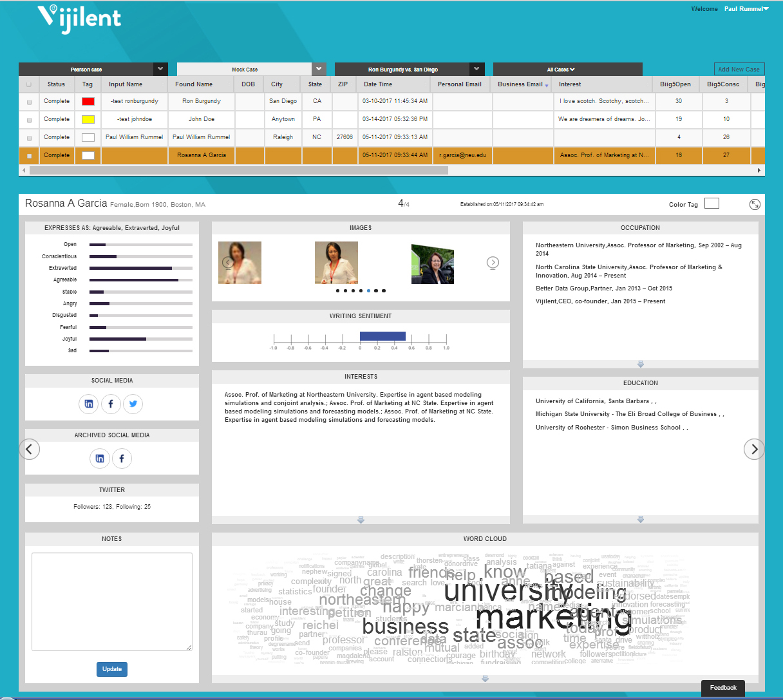This screenshot has height=700, width=783.
Task: Click the 'I love scotch' interest cell
Action: [604, 101]
